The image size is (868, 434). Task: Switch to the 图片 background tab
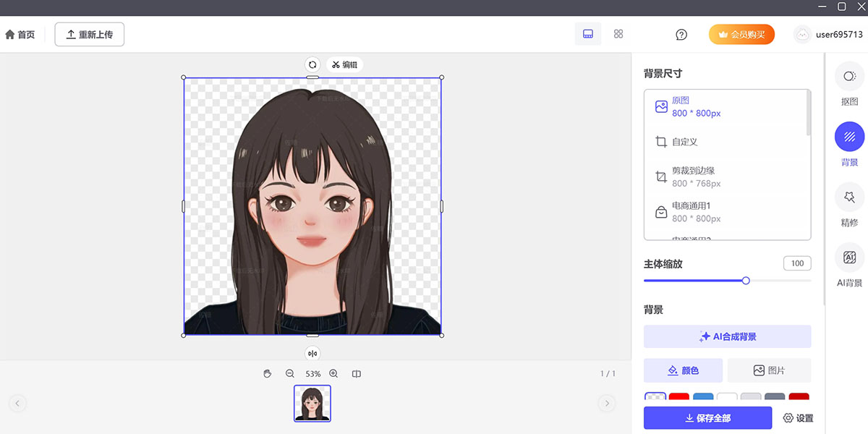[x=769, y=370]
